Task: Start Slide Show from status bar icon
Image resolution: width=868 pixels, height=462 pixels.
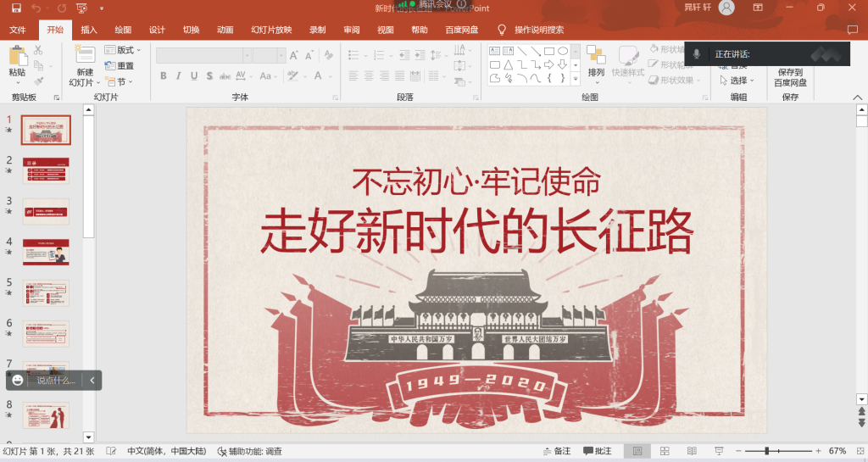Action: pyautogui.click(x=719, y=451)
